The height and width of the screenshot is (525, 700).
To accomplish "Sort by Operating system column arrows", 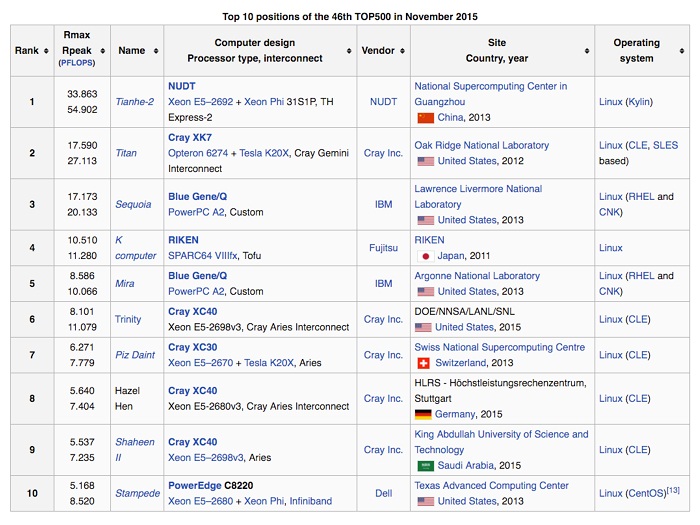I will (x=682, y=51).
